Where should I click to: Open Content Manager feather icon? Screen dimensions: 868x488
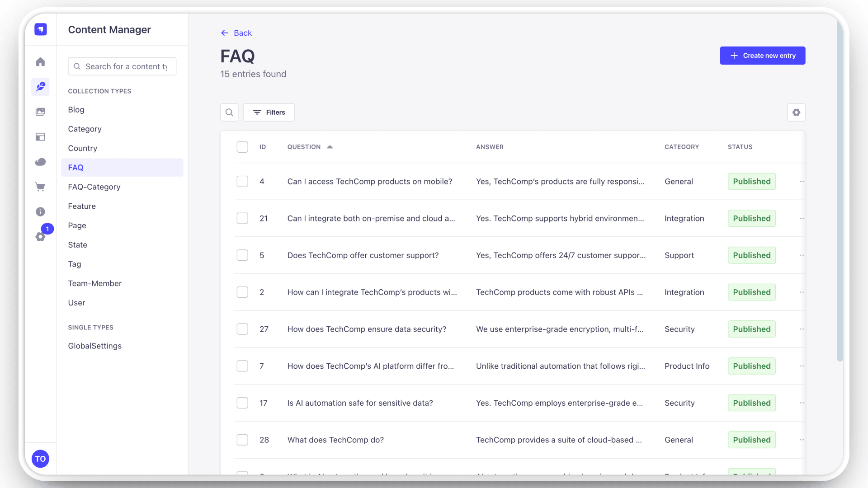coord(41,86)
